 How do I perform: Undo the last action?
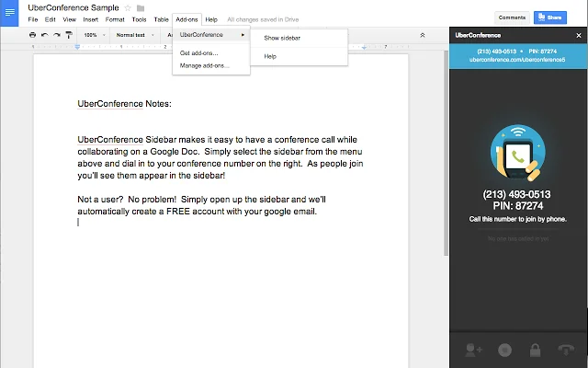(x=45, y=35)
